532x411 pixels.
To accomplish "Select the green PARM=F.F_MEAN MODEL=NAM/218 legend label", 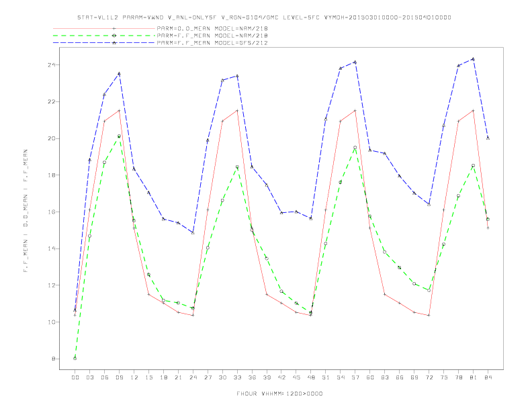I will click(212, 36).
